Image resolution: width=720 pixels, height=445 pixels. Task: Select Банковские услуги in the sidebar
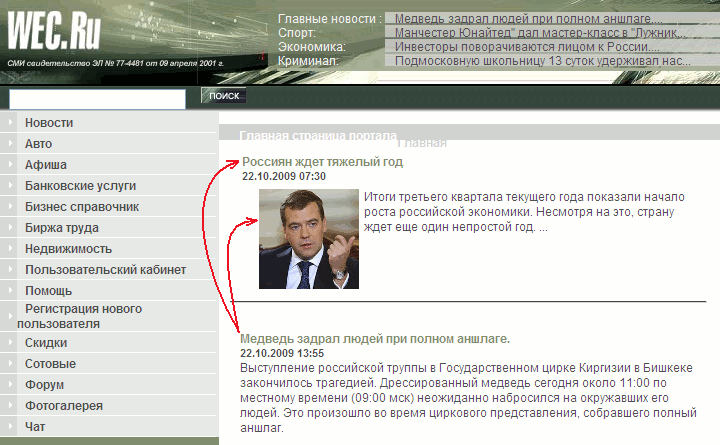tap(81, 186)
